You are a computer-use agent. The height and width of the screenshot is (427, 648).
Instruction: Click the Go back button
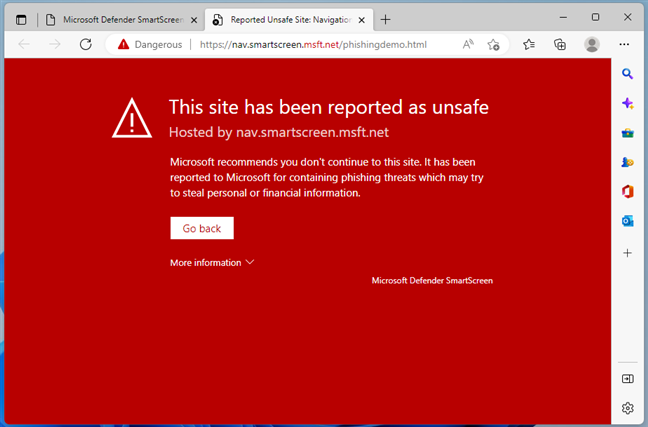tap(202, 228)
